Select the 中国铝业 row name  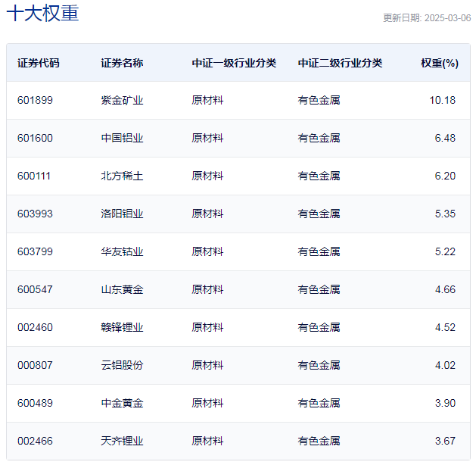(x=122, y=138)
